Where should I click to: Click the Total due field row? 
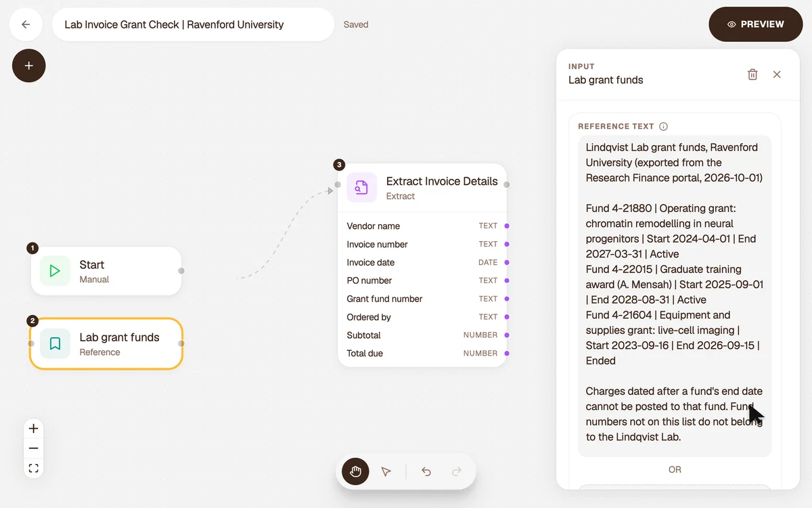pos(422,354)
